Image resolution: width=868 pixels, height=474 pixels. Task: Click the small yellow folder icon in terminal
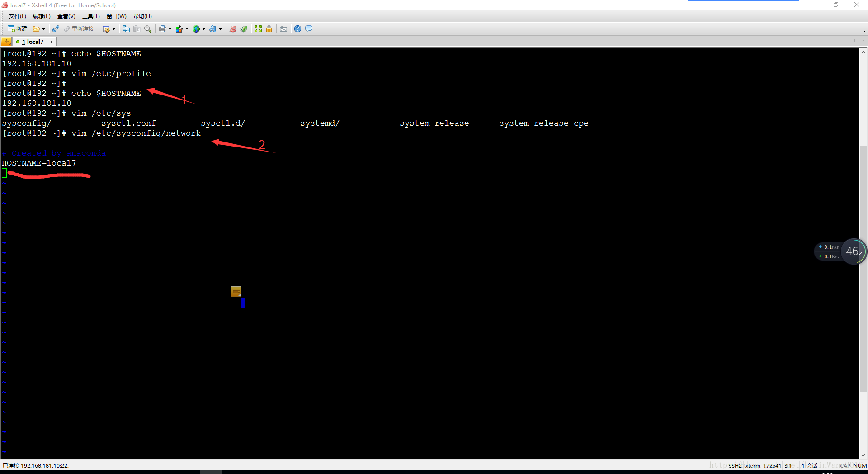236,291
